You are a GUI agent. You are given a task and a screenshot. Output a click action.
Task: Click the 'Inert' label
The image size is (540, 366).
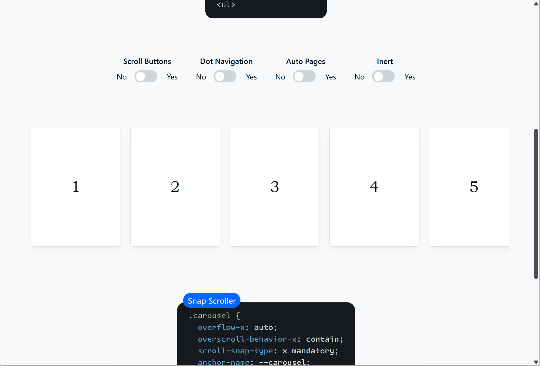pyautogui.click(x=385, y=61)
